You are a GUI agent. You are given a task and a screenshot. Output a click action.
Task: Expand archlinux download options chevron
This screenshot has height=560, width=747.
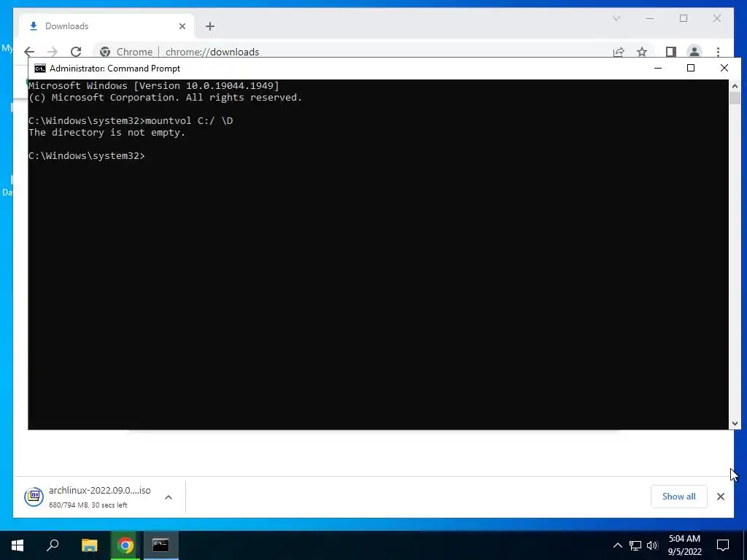tap(169, 497)
